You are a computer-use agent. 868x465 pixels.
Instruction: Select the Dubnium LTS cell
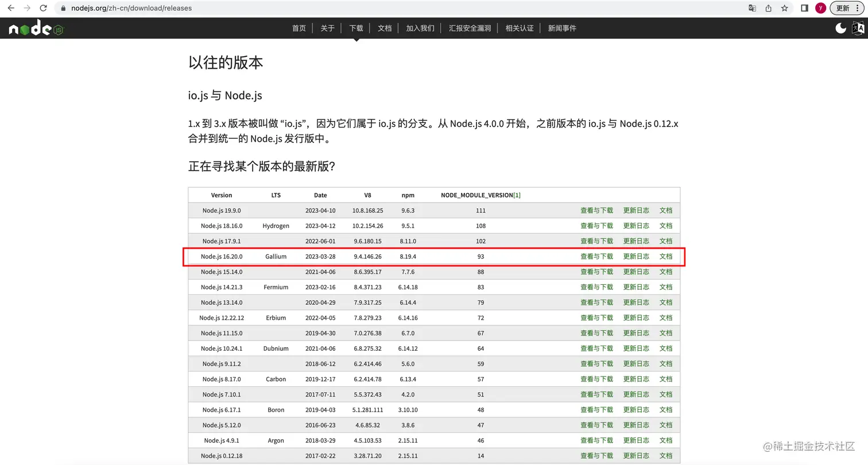click(x=276, y=348)
